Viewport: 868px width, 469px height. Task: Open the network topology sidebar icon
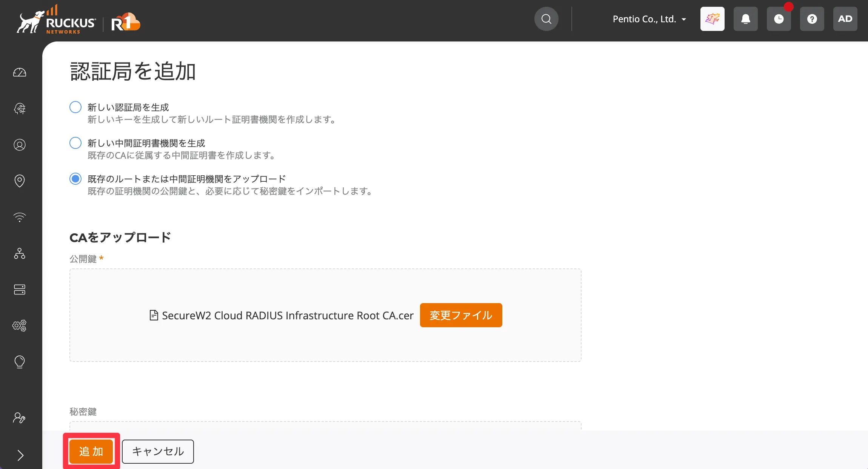click(20, 253)
